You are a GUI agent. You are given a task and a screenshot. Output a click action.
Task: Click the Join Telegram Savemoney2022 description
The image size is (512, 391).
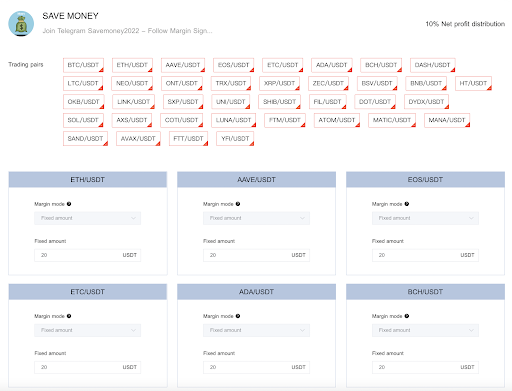click(127, 31)
